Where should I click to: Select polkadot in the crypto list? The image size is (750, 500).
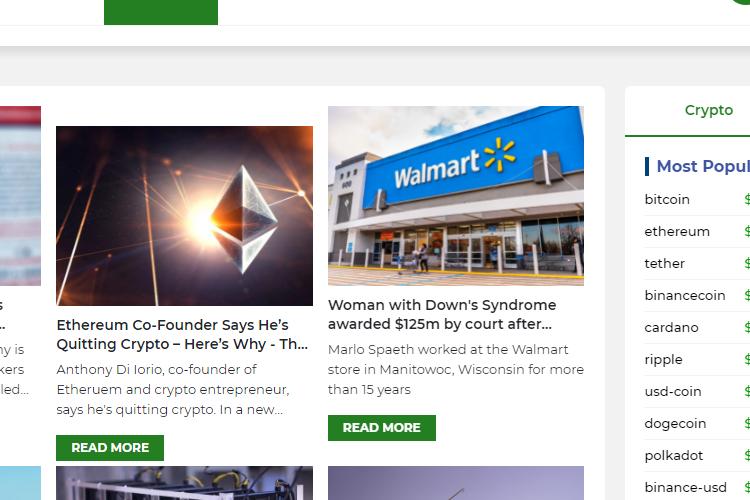point(673,456)
